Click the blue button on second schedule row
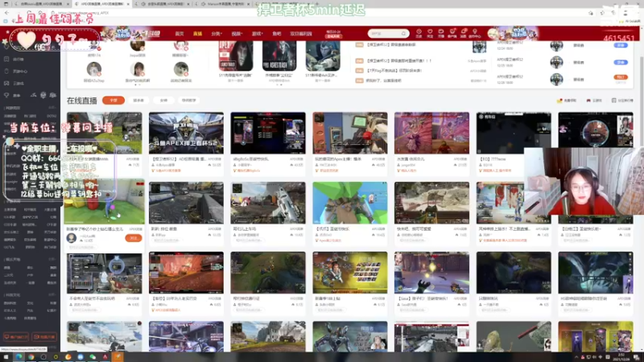 (621, 63)
